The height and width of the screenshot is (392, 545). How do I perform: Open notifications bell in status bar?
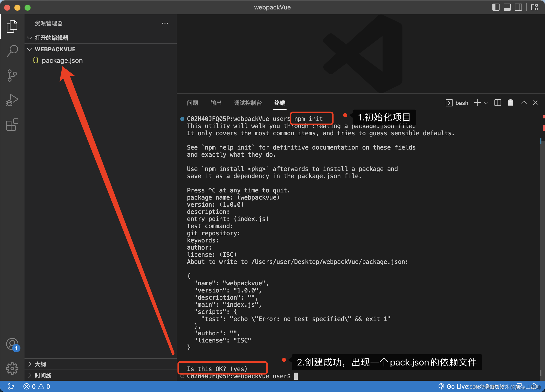point(533,386)
